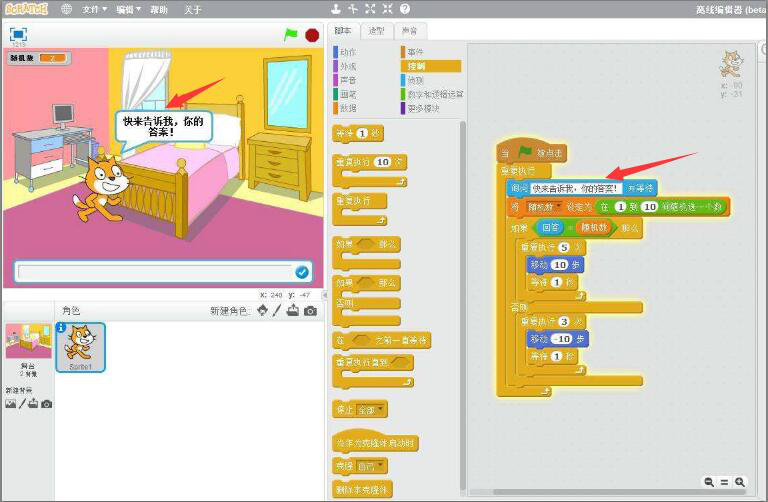The width and height of the screenshot is (768, 502).
Task: Select the stage backdrop thumbnail
Action: coord(28,341)
